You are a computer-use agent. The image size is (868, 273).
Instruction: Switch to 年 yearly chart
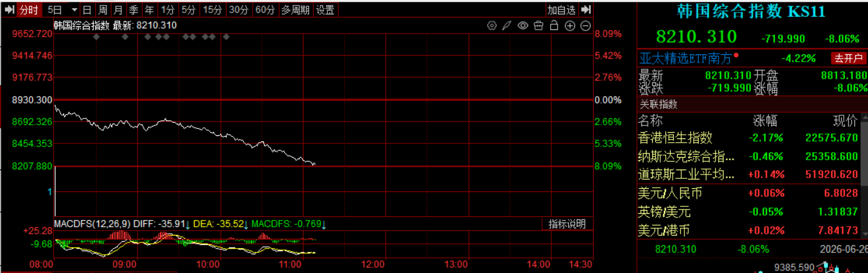(x=149, y=9)
